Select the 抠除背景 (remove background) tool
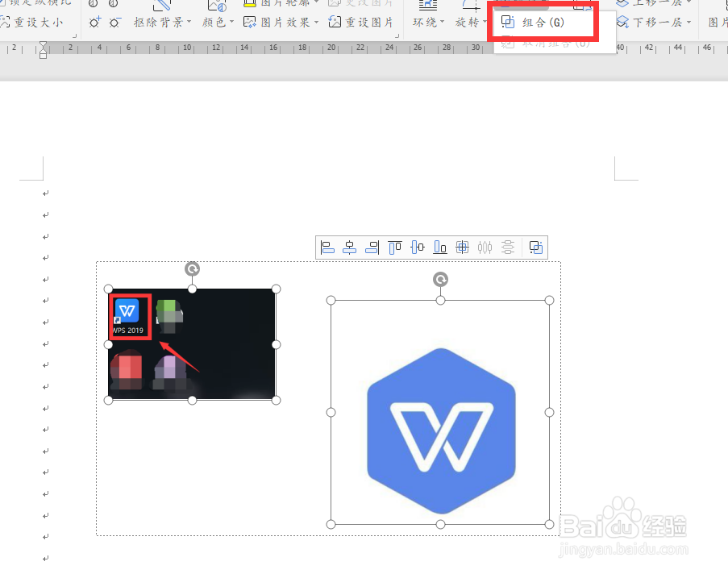 coord(158,22)
